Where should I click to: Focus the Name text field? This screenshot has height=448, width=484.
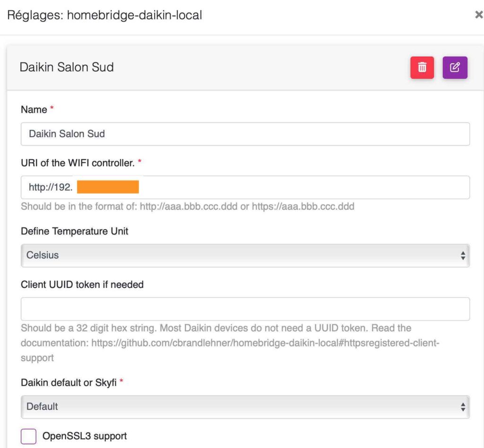[245, 134]
